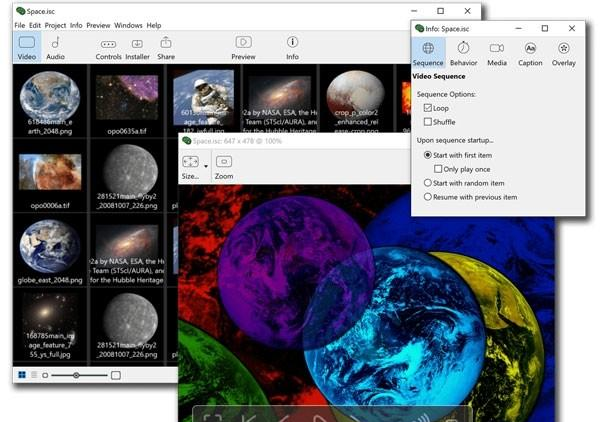Select the astronaut image thumbnail

tap(203, 98)
